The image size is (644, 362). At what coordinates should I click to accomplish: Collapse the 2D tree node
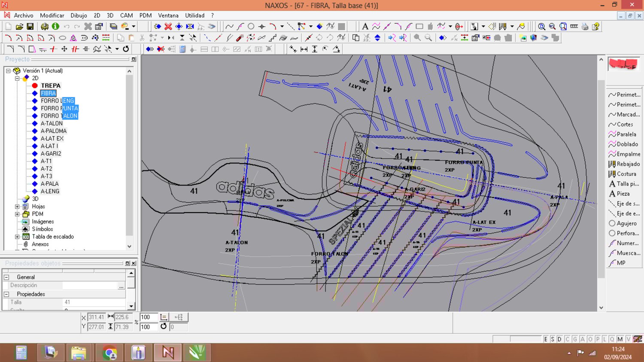click(x=17, y=78)
